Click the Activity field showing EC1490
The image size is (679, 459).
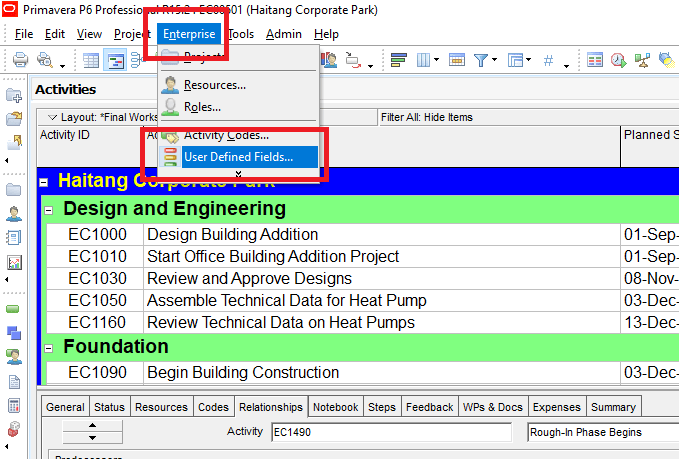pos(391,432)
